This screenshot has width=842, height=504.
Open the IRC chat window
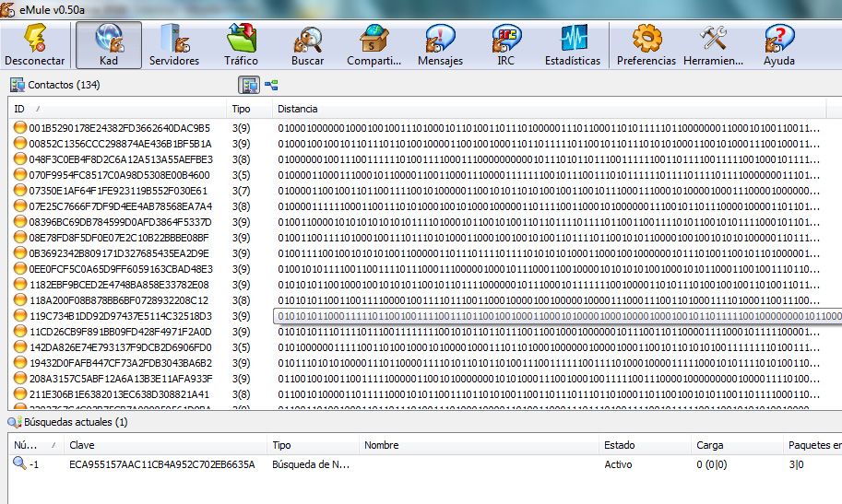coord(506,45)
